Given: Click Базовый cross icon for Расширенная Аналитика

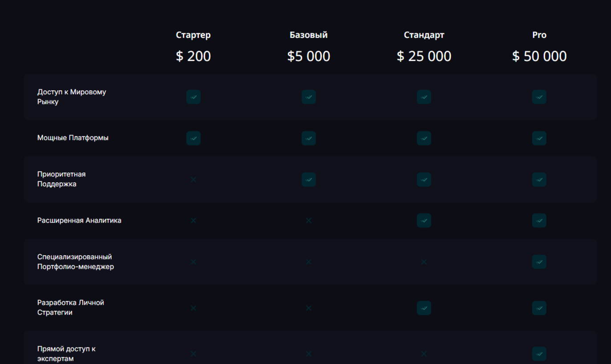Looking at the screenshot, I should click(x=308, y=220).
